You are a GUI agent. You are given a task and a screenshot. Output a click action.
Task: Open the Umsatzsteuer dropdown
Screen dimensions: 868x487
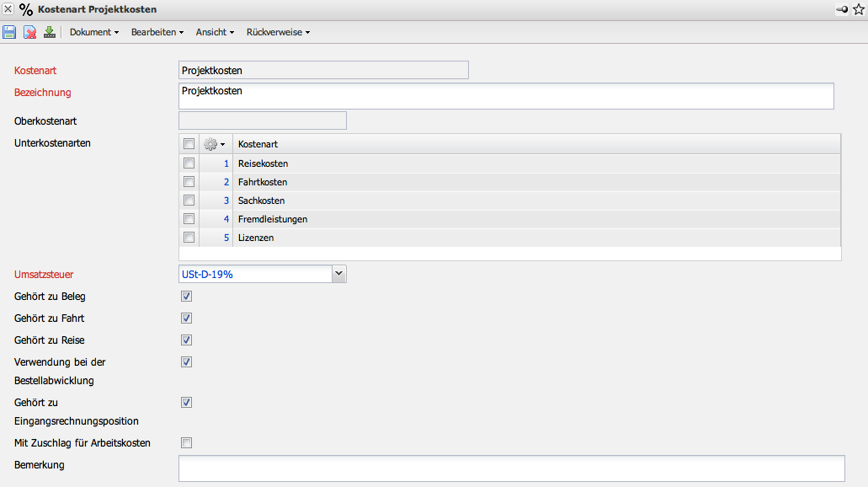[x=338, y=274]
